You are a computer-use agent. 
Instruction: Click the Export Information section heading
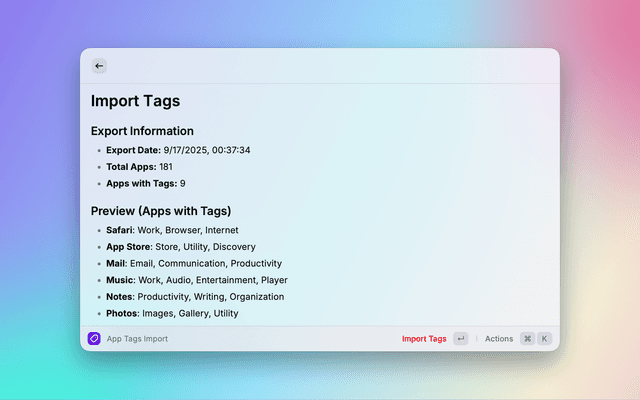(142, 131)
